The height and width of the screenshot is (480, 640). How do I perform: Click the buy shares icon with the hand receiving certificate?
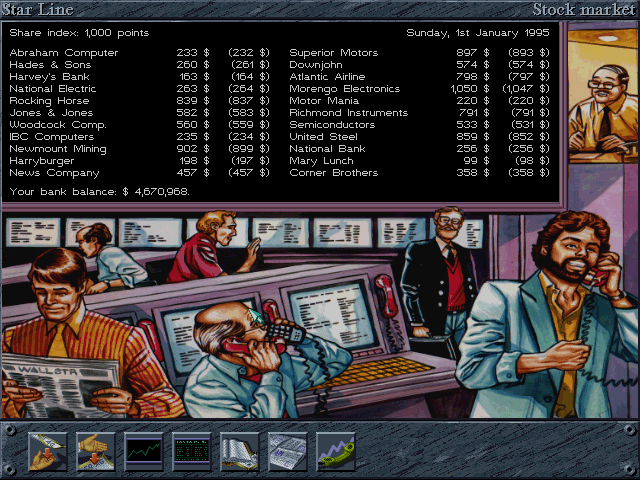47,451
